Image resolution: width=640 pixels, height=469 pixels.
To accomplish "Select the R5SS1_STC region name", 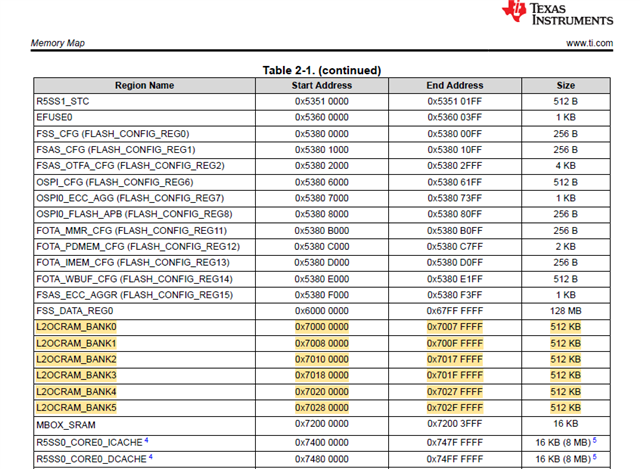I will pos(62,101).
